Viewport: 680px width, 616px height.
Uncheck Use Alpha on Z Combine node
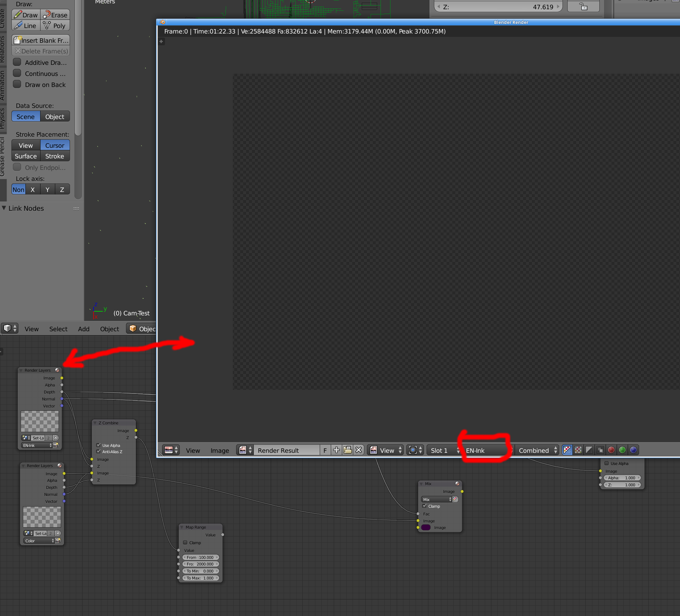tap(98, 445)
